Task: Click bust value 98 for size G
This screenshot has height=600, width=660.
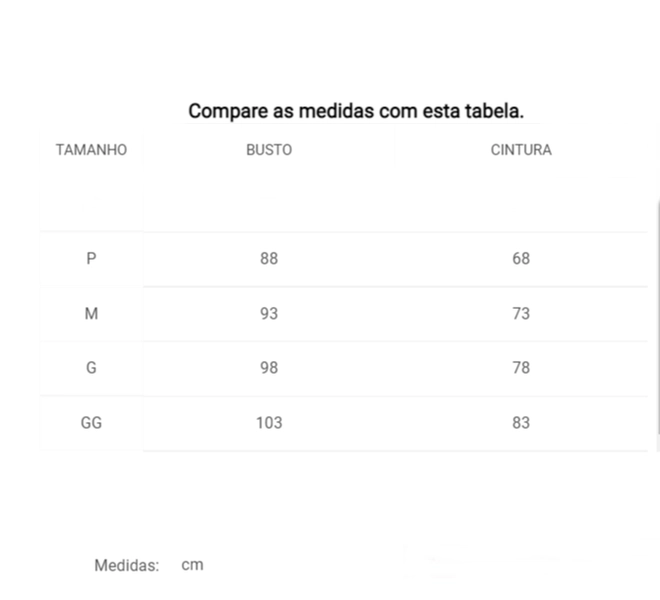Action: [269, 368]
